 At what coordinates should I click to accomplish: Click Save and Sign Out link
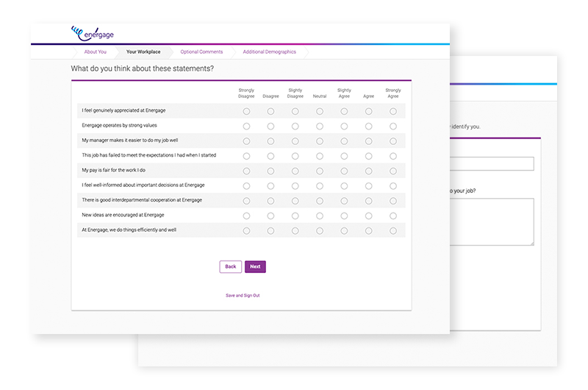[243, 295]
